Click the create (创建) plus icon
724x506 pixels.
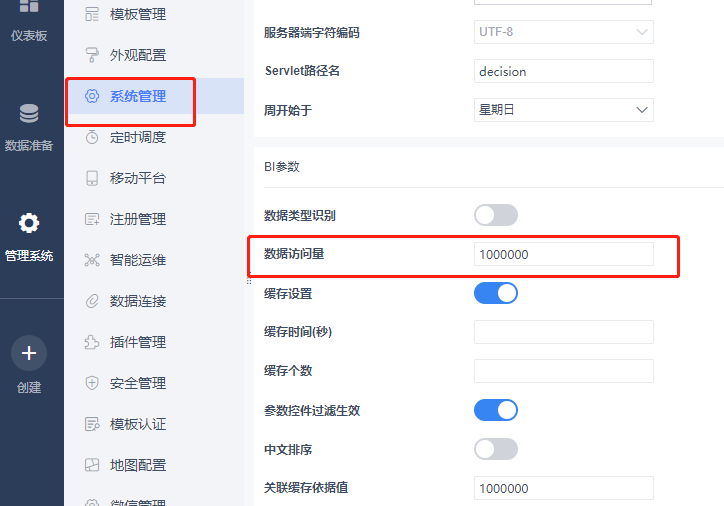click(x=29, y=353)
